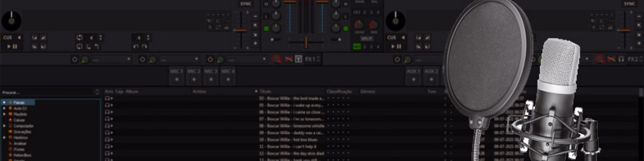
Task: Click the right deck CUE button
Action: click(x=391, y=37)
